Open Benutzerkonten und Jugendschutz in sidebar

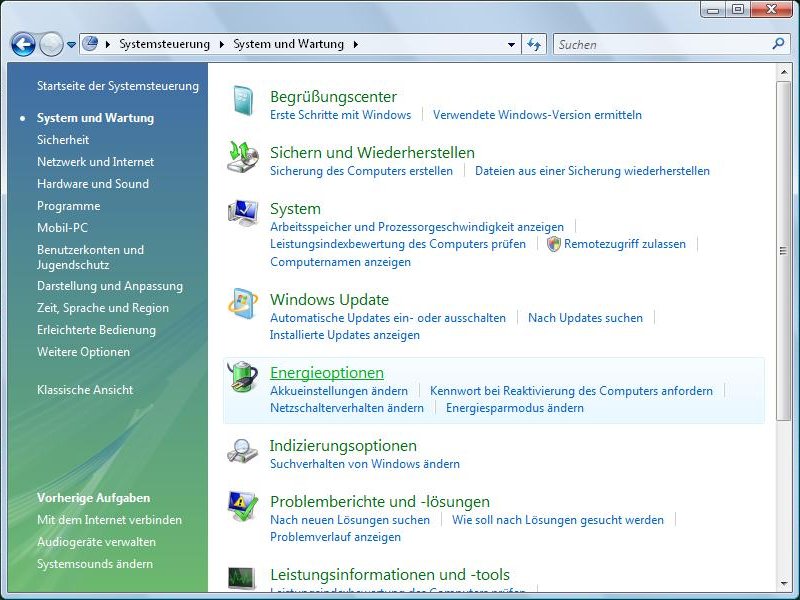coord(90,257)
